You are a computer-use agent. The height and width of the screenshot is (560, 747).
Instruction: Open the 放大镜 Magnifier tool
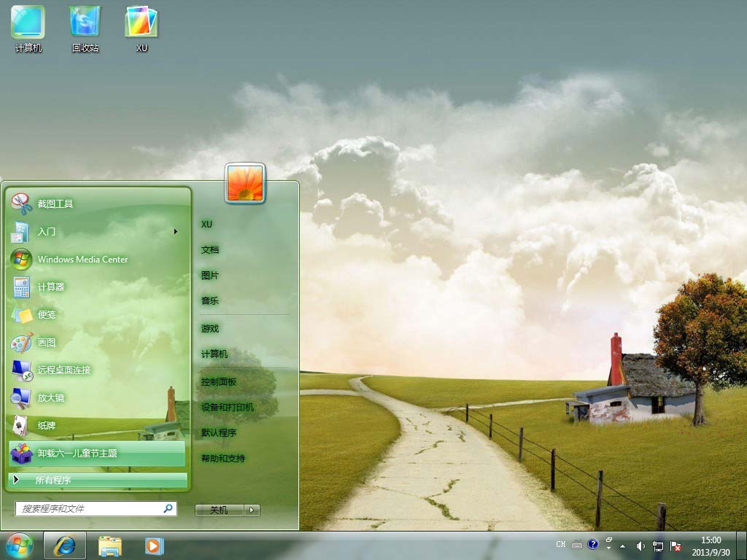tap(51, 398)
